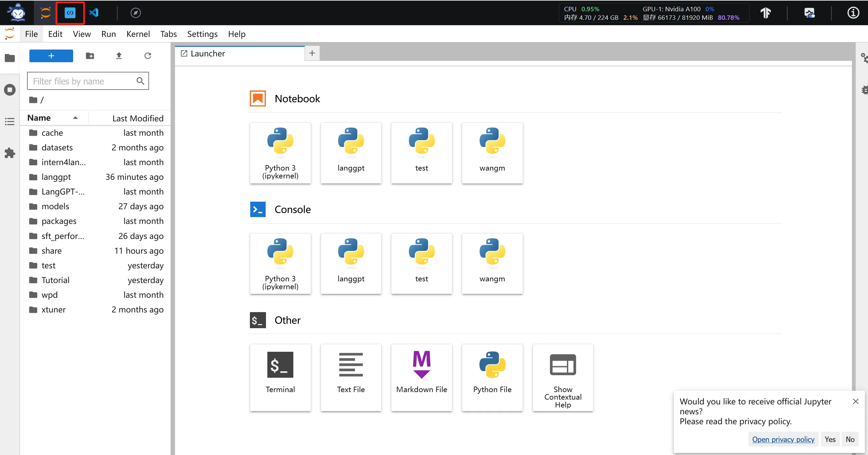Launch a Terminal from Other section

280,377
